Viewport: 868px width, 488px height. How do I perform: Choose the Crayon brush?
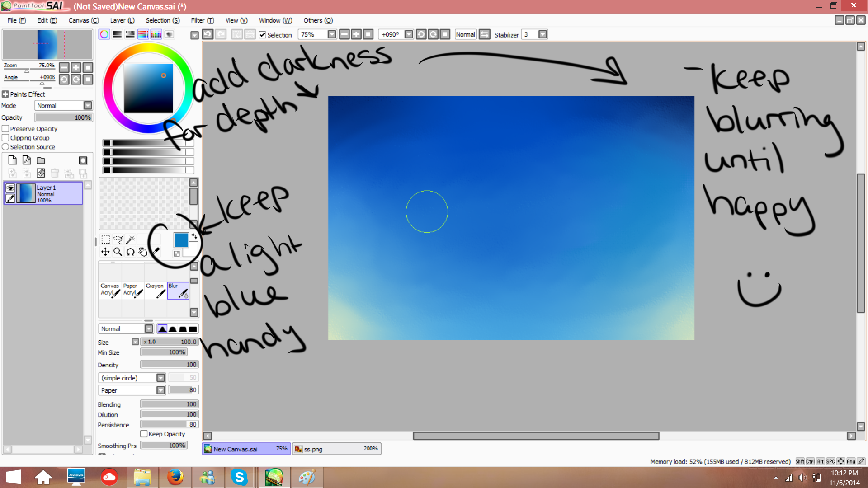156,290
